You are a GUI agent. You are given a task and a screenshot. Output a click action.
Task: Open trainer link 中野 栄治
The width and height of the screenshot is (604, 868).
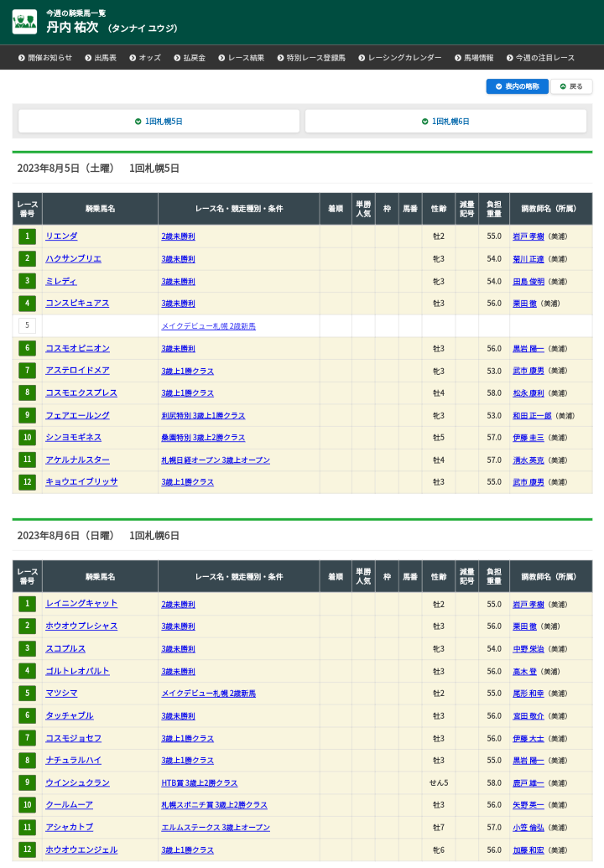click(528, 649)
